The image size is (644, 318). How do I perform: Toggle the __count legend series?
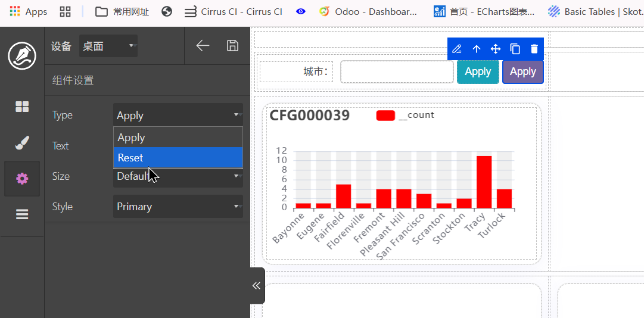(405, 115)
